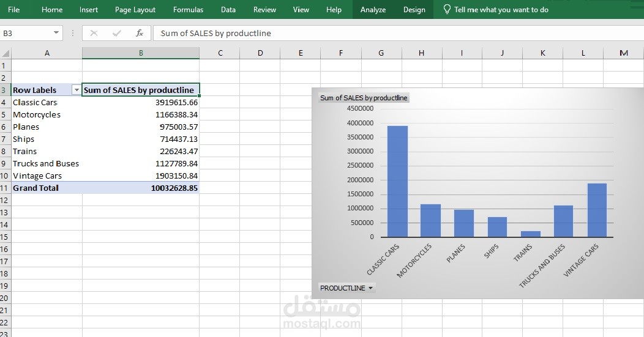Viewport: 644px width, 337px height.
Task: Select the Trucks and Buses chart bar
Action: pyautogui.click(x=563, y=221)
